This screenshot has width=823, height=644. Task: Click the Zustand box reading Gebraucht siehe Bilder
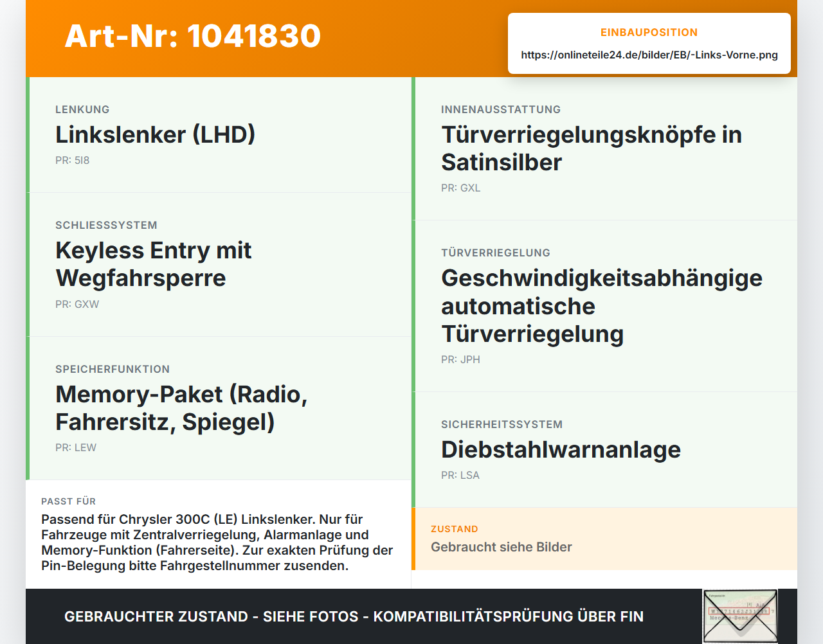click(x=604, y=539)
